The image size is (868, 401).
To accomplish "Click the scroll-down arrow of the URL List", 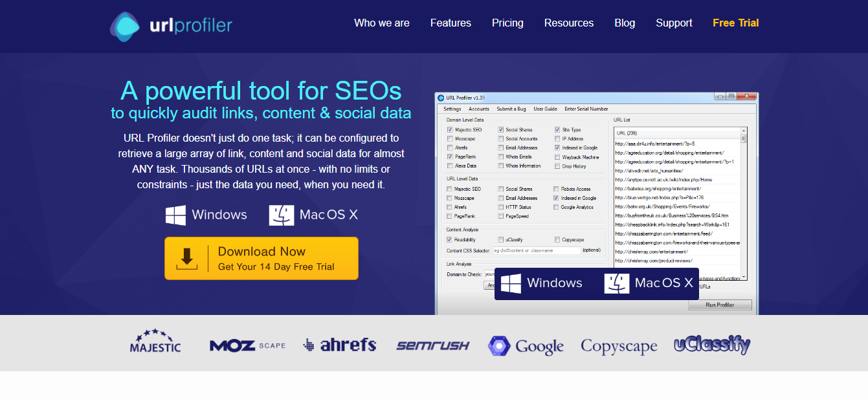I will point(744,276).
